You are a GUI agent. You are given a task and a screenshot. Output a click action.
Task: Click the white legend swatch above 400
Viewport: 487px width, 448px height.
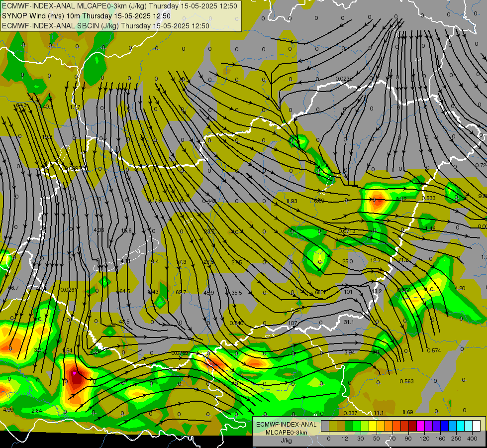[476, 426]
